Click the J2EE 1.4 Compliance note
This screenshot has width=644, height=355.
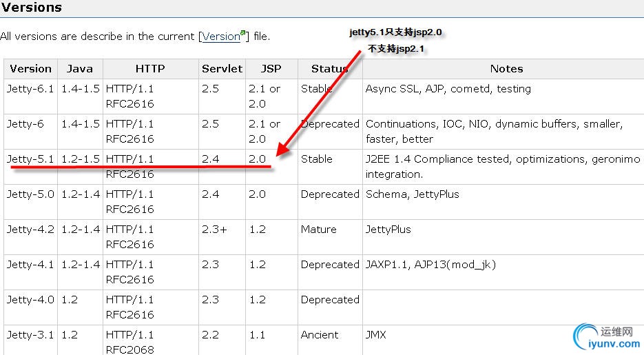pyautogui.click(x=503, y=166)
